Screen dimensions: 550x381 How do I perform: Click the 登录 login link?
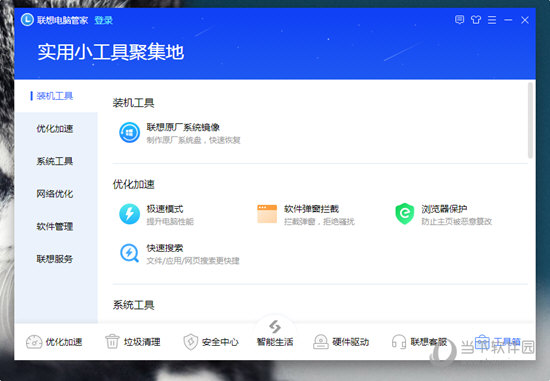pyautogui.click(x=103, y=20)
